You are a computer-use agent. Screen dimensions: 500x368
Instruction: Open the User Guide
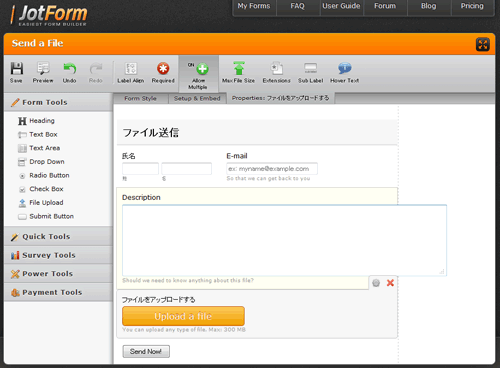click(x=341, y=6)
